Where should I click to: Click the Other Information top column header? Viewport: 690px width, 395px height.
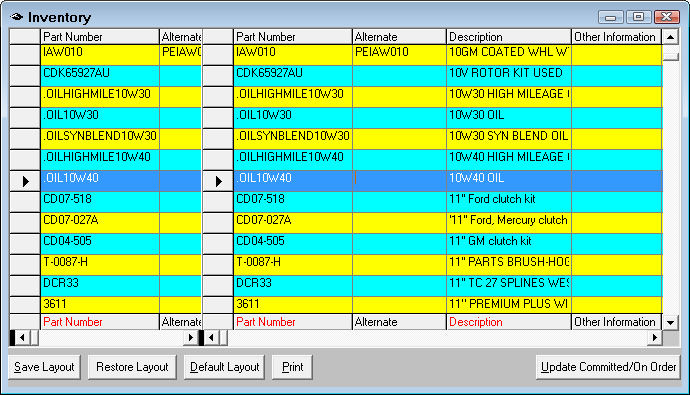(x=617, y=37)
